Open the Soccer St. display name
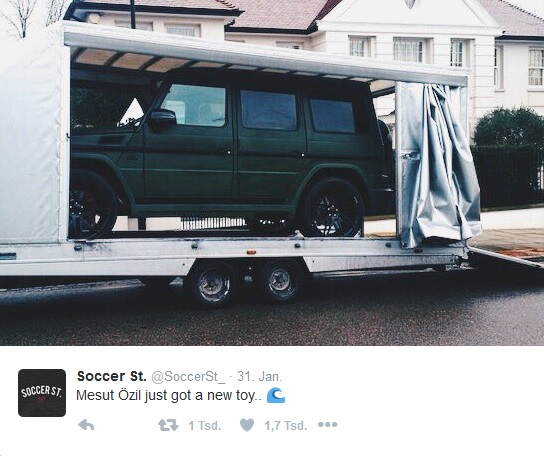544x456 pixels. pyautogui.click(x=112, y=376)
